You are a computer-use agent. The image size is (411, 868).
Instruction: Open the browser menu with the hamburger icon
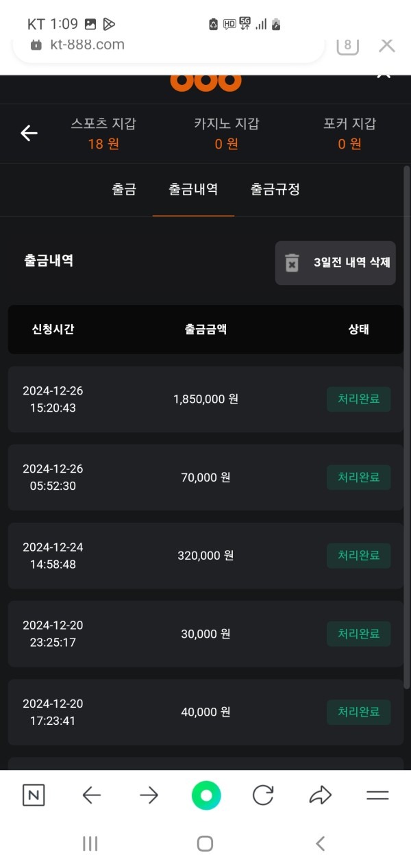coord(377,795)
